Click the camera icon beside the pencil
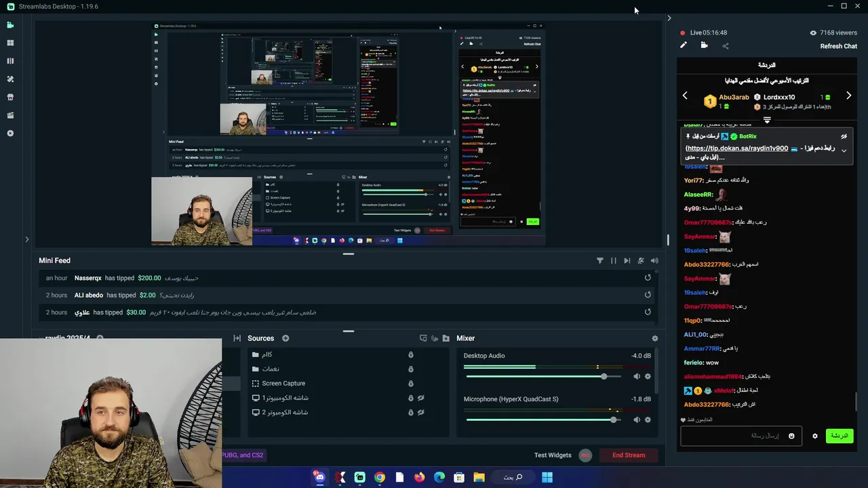The image size is (868, 488). (704, 45)
